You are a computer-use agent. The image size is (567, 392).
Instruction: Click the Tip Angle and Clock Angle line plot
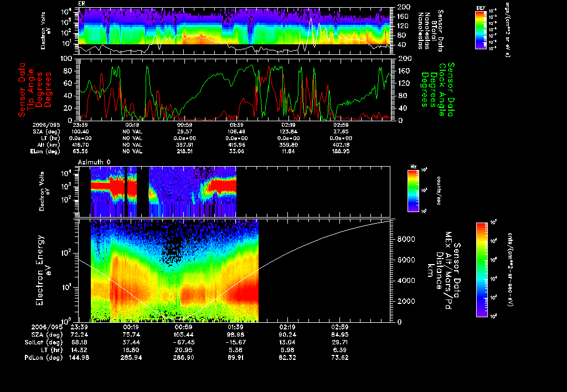pyautogui.click(x=235, y=89)
